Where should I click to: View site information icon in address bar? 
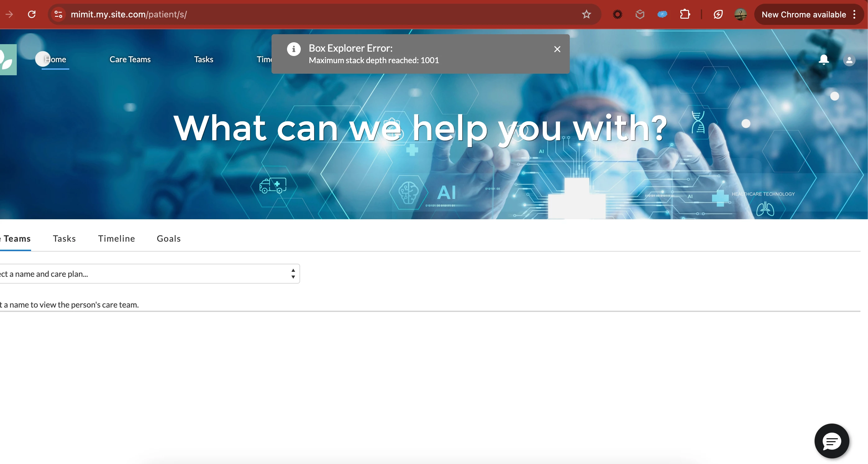tap(58, 15)
